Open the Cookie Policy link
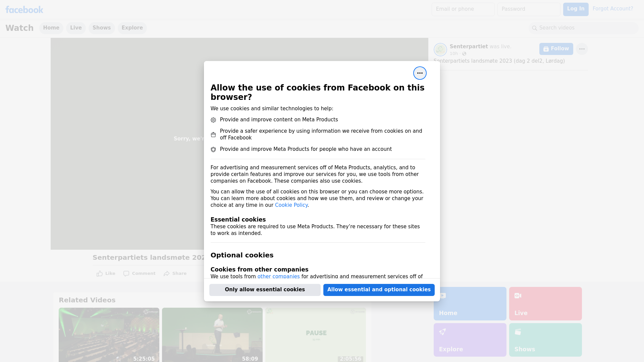644x362 pixels. [291, 205]
